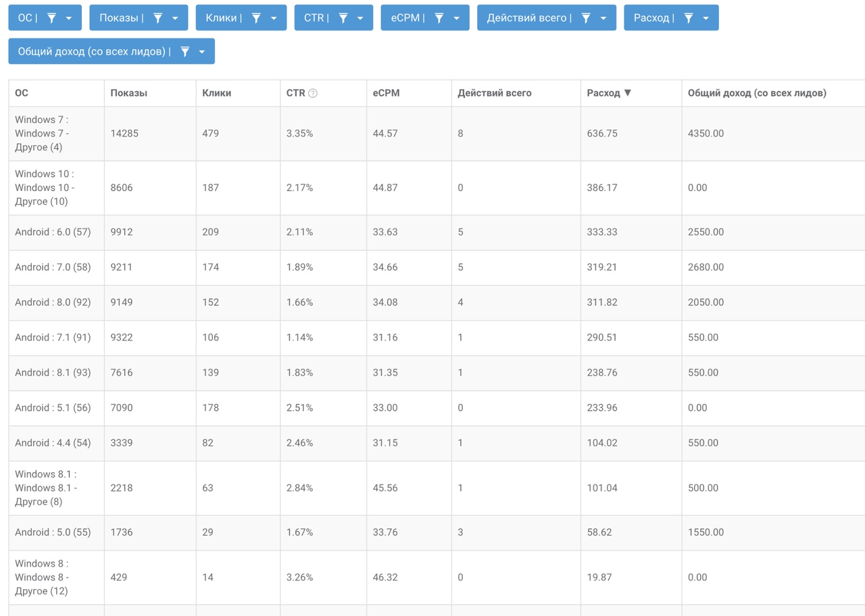Viewport: 865px width, 616px height.
Task: Select the Windows 10 - Другое (10) row label
Action: point(45,187)
